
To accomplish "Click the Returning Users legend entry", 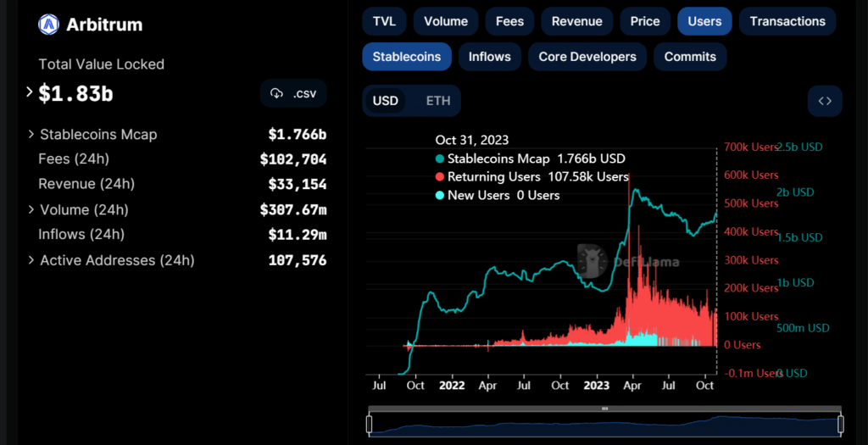I will pos(493,177).
